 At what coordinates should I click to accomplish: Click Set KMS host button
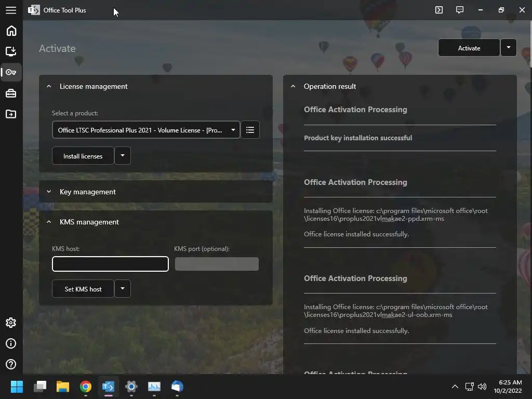(83, 289)
